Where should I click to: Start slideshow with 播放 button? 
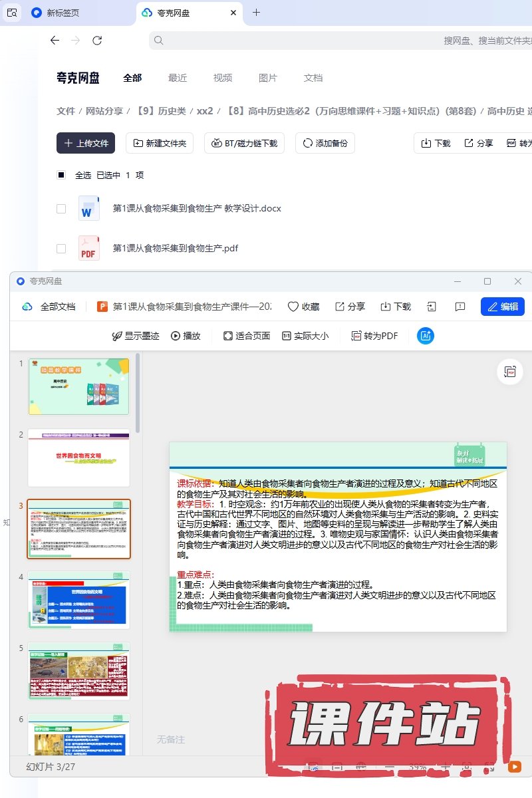click(x=186, y=336)
